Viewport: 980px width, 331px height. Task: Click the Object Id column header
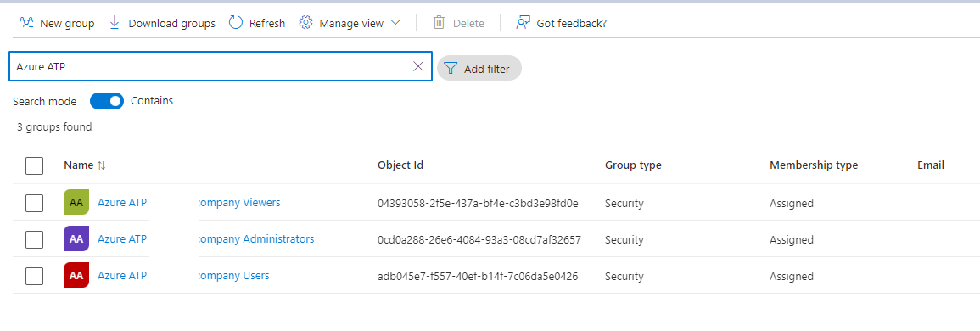400,165
